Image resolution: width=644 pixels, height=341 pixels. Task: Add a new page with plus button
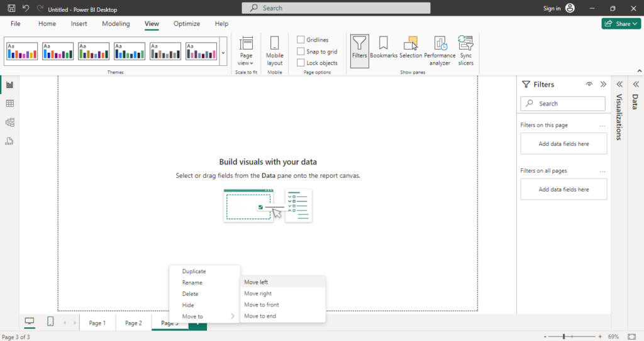coord(197,323)
